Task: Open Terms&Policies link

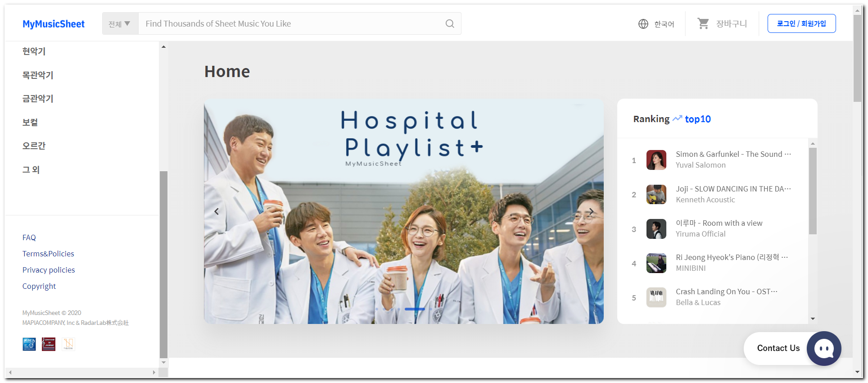Action: tap(48, 254)
